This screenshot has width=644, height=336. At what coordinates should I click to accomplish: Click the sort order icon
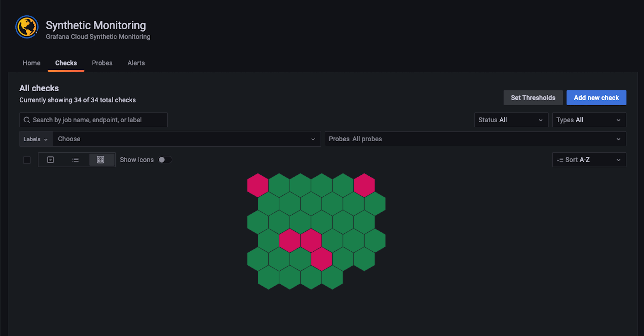[x=560, y=160]
